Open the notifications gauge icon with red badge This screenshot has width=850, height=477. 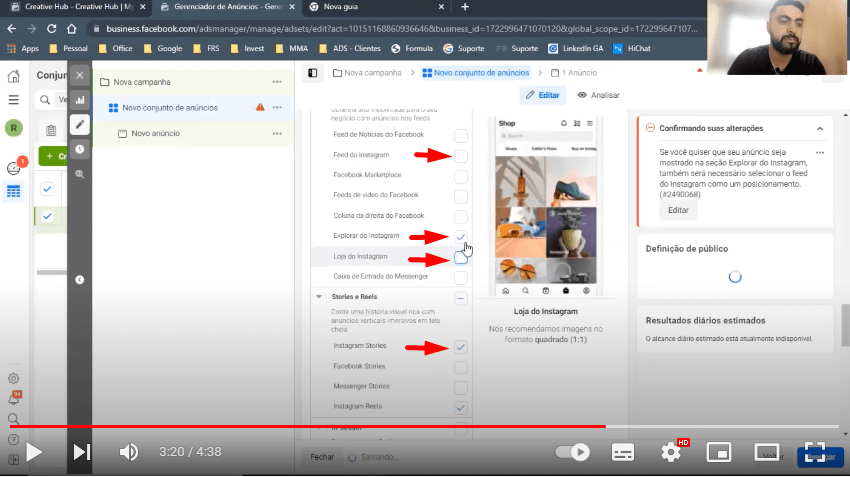coord(15,167)
